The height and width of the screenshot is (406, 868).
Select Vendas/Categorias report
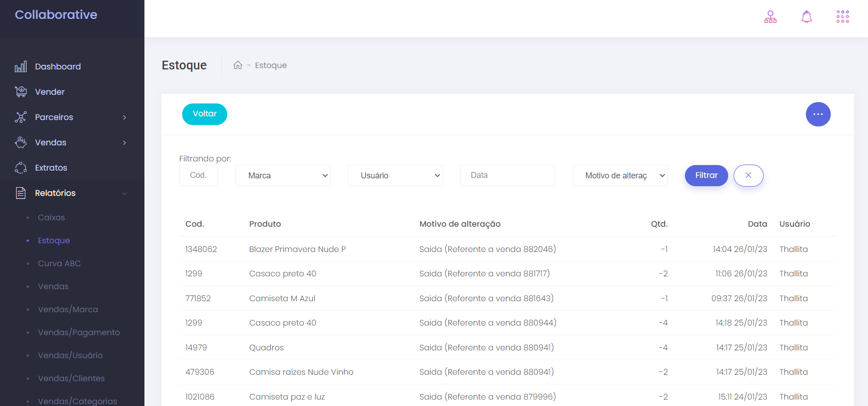pyautogui.click(x=77, y=401)
